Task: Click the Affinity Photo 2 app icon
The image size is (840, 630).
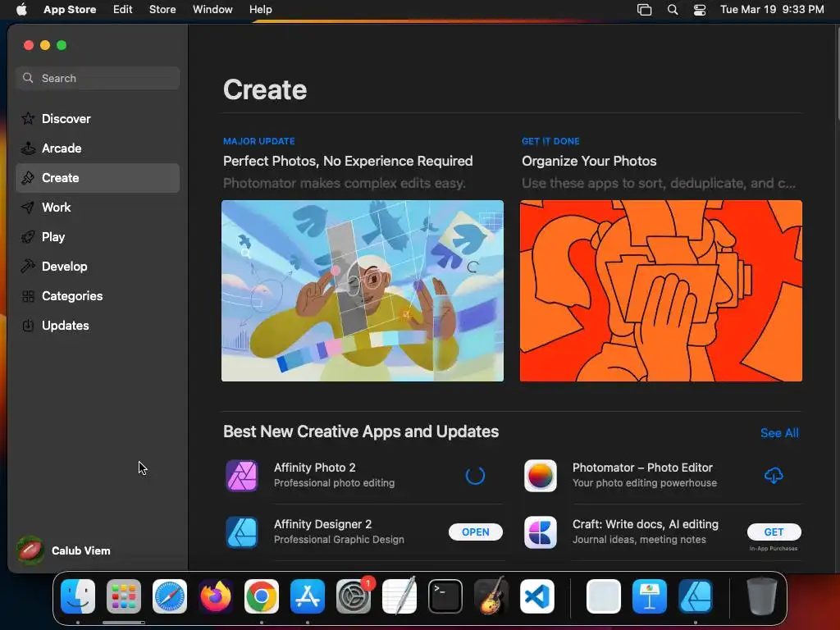Action: pos(242,475)
